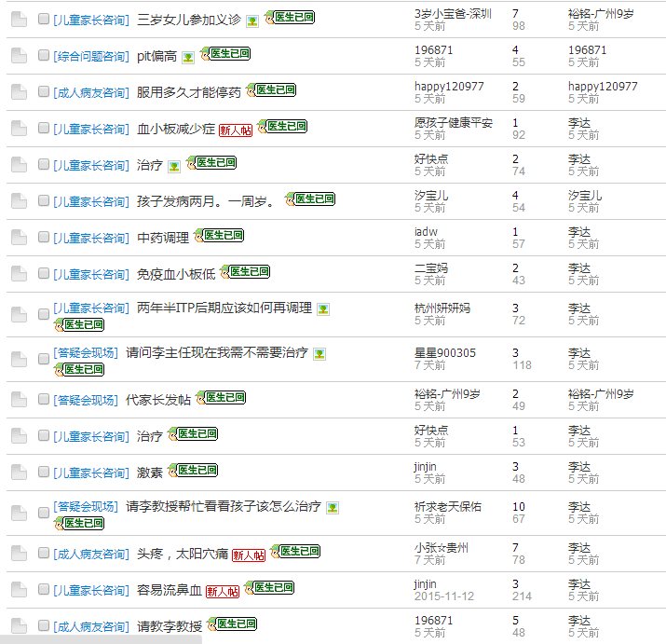666x644 pixels.
Task: Tick the checkbox for 血小板减少症
Action: click(44, 128)
